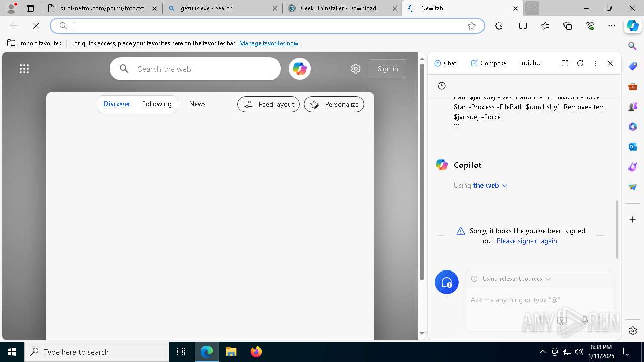
Task: Open tab actions menu icon
Action: click(30, 8)
